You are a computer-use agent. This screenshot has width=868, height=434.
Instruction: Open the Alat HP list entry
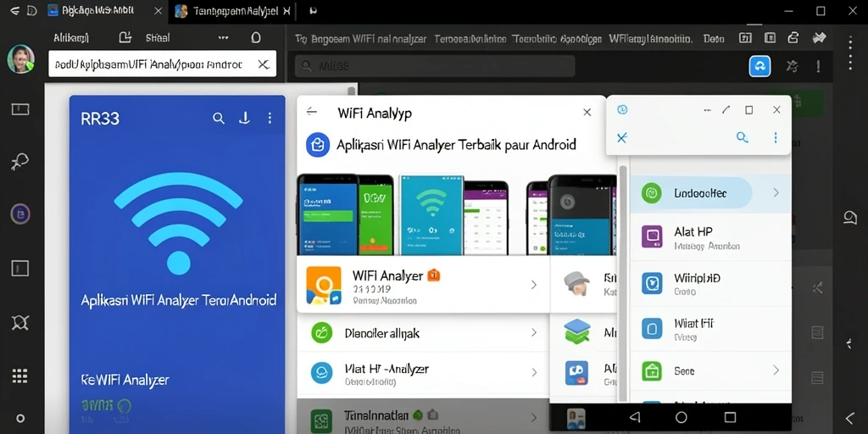coord(710,237)
